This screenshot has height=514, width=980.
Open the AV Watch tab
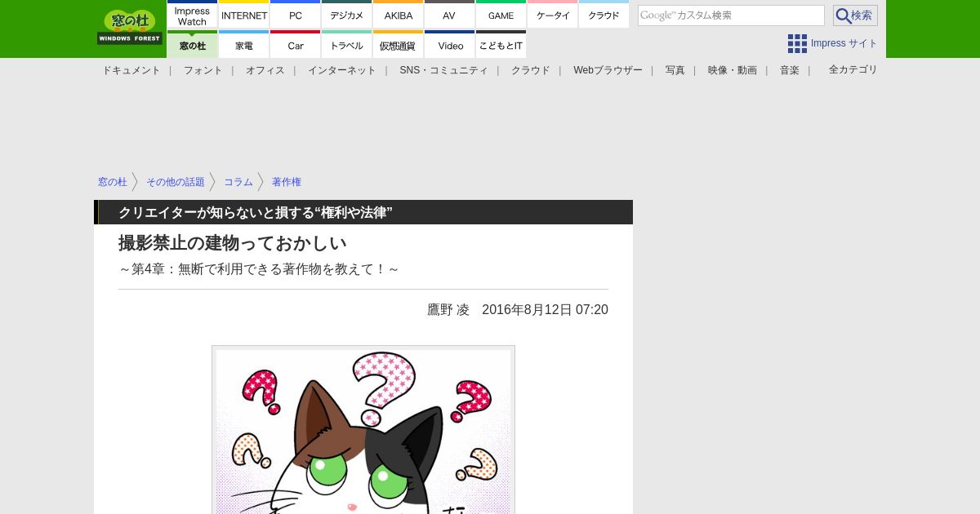point(449,15)
